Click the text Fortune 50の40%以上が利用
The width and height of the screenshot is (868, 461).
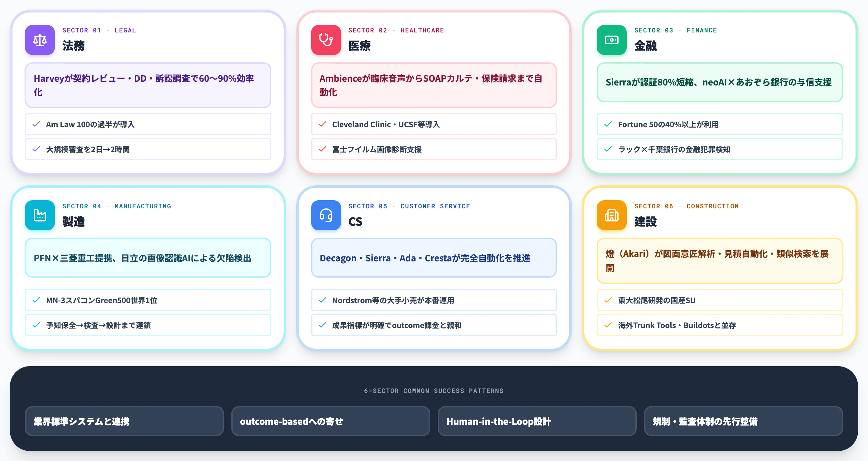[668, 124]
